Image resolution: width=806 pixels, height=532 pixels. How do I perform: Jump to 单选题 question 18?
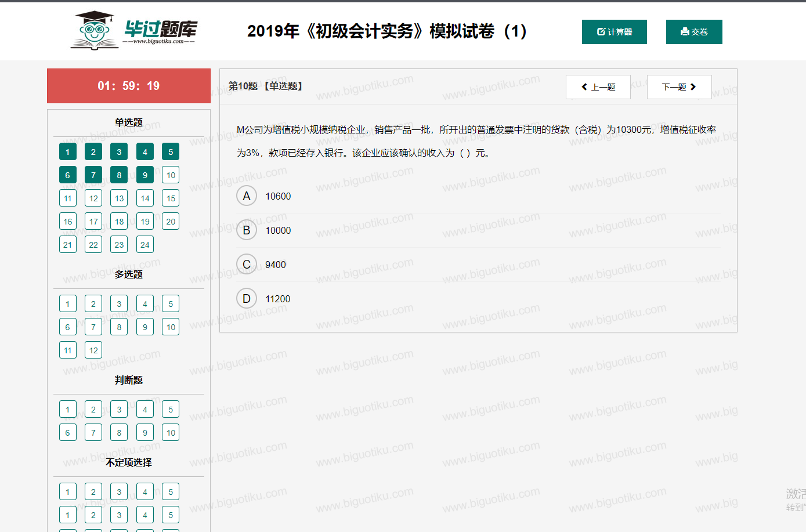(x=119, y=222)
